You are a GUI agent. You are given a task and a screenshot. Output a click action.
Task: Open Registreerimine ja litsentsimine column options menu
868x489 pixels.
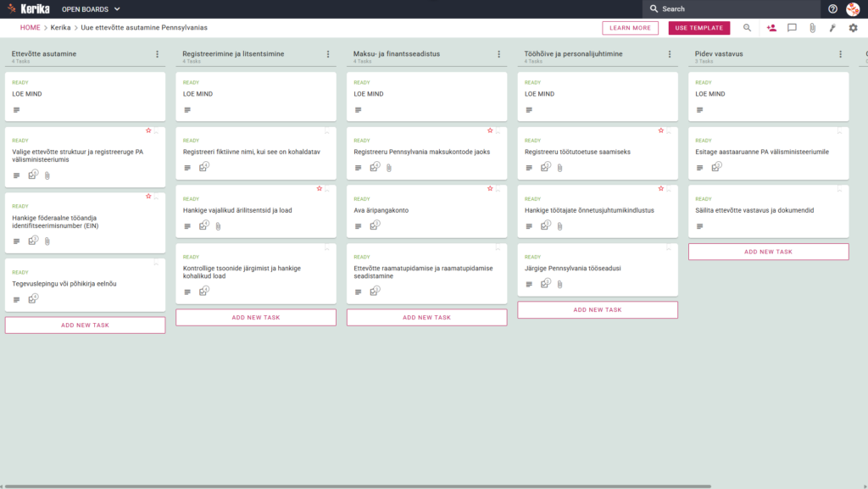tap(328, 54)
